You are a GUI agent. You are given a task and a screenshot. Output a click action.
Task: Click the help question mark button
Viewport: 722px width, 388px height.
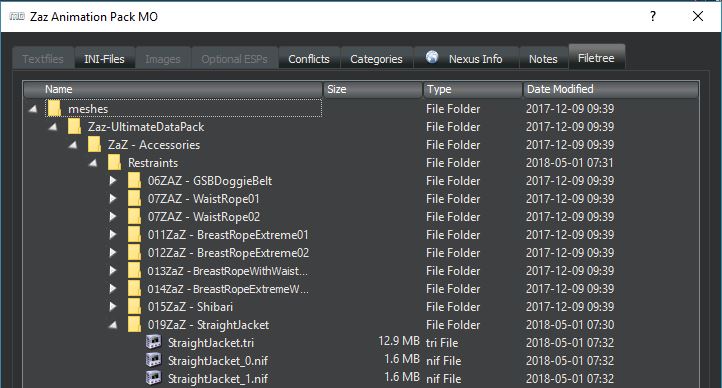pos(652,16)
